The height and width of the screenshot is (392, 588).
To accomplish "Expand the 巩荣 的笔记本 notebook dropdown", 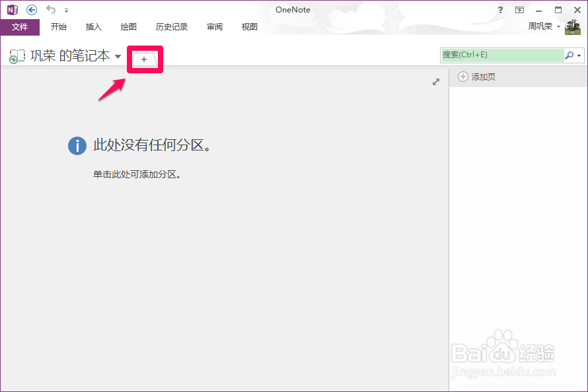I will point(118,57).
